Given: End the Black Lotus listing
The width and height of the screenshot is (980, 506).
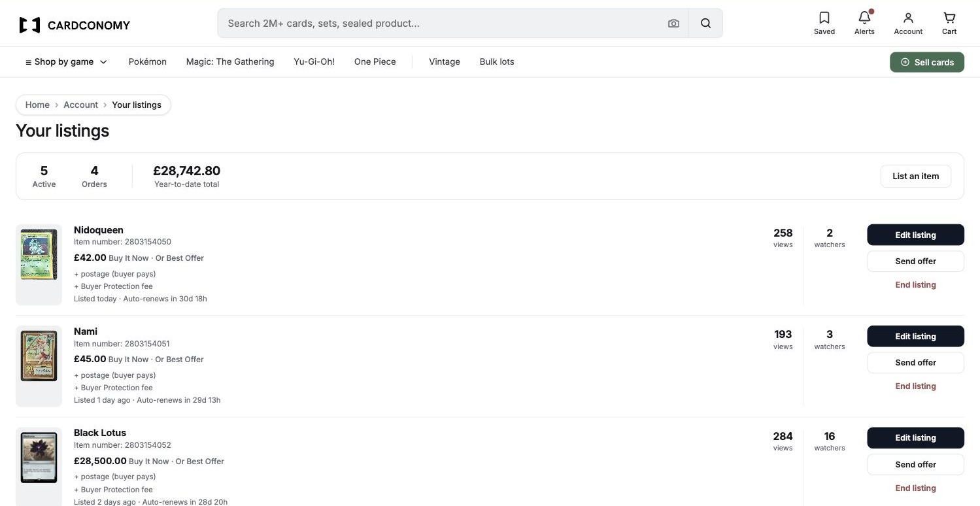Looking at the screenshot, I should [x=915, y=488].
